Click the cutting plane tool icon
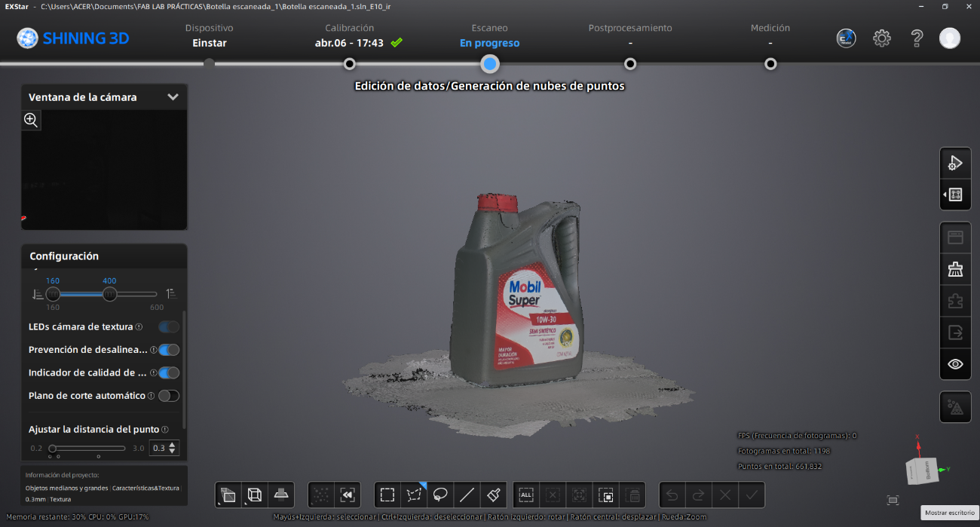This screenshot has height=527, width=980. [281, 495]
